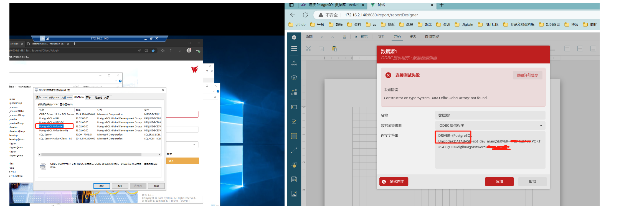This screenshot has height=210, width=644.
Task: Click the hamburger menu in designer sidebar
Action: [x=294, y=49]
